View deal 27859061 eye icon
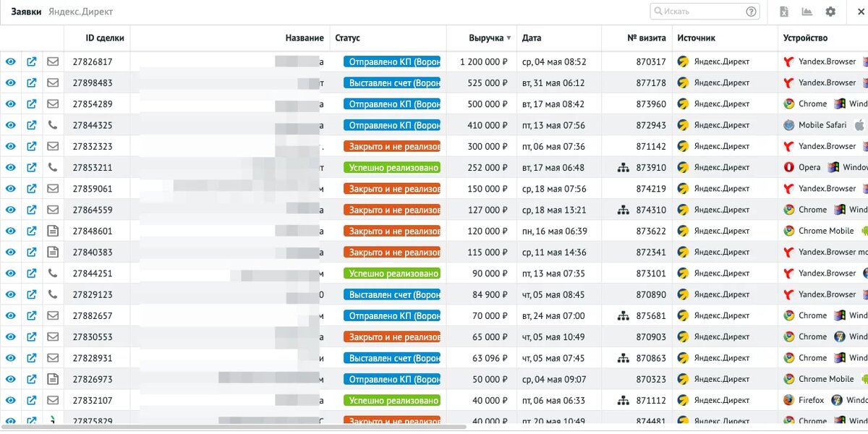This screenshot has width=868, height=434. tap(11, 189)
